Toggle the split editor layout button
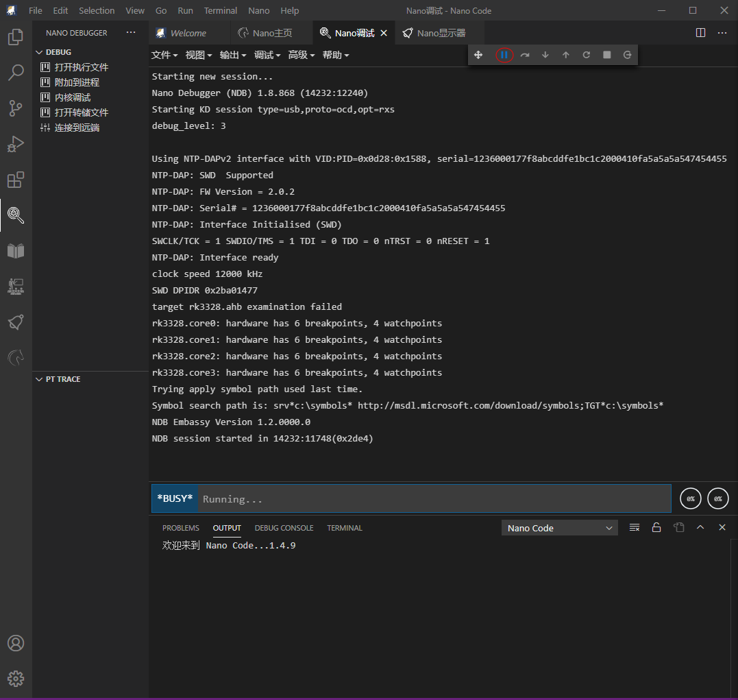Screen dimensions: 738x700 [x=700, y=32]
